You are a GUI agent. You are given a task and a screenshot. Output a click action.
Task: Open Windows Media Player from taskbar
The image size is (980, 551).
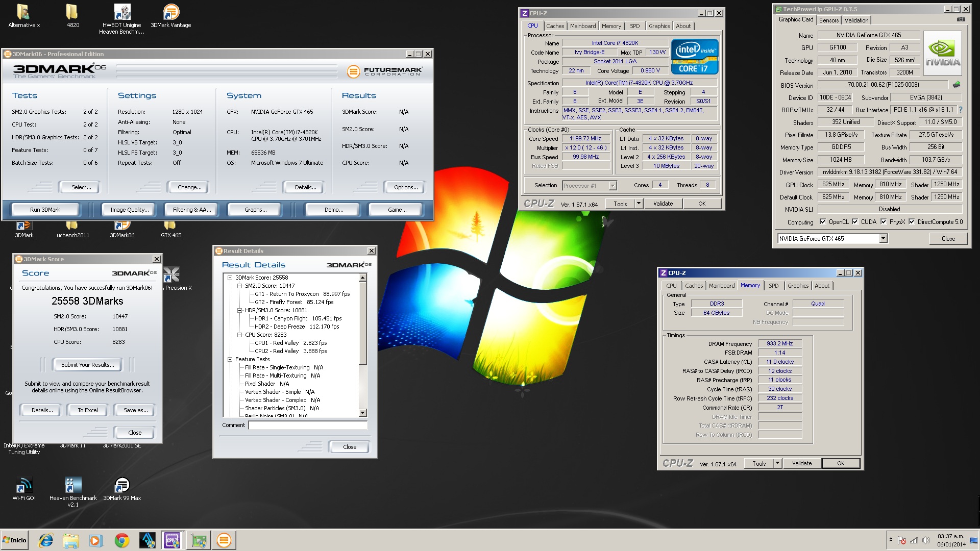tap(95, 540)
